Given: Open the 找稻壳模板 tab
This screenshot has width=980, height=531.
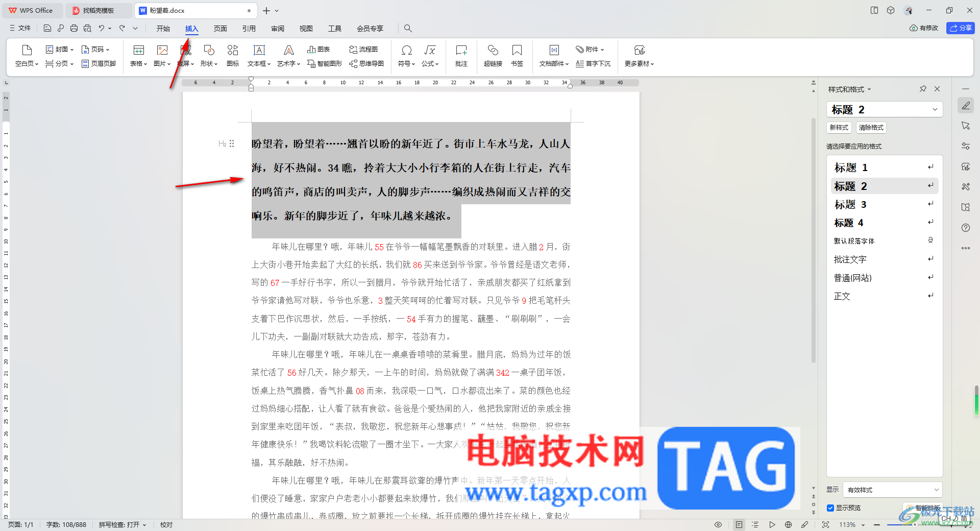Looking at the screenshot, I should (99, 10).
